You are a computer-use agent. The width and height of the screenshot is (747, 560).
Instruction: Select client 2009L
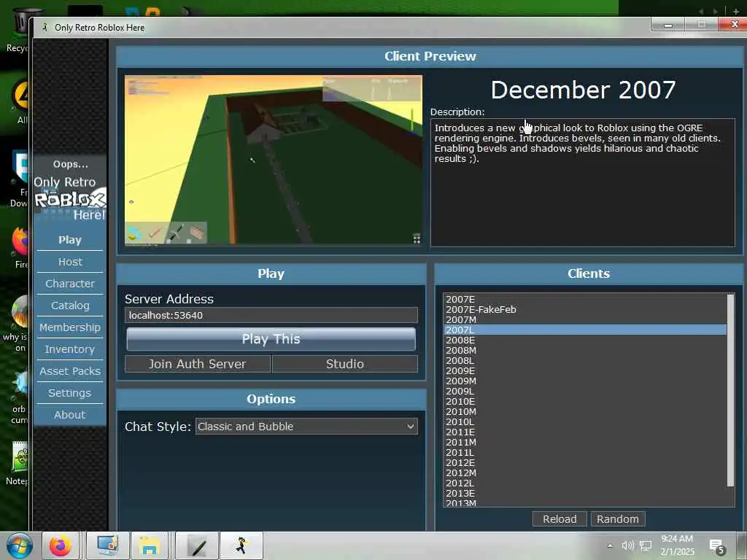tap(585, 392)
